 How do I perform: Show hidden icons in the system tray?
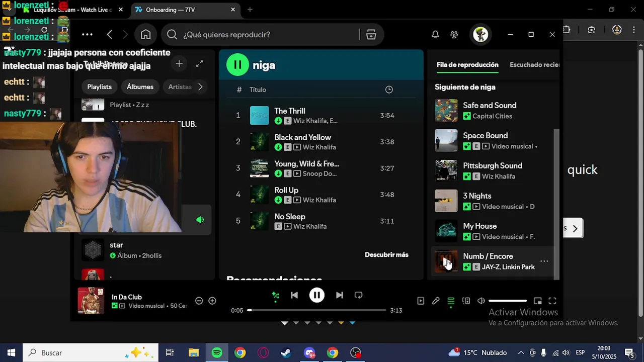[521, 352]
